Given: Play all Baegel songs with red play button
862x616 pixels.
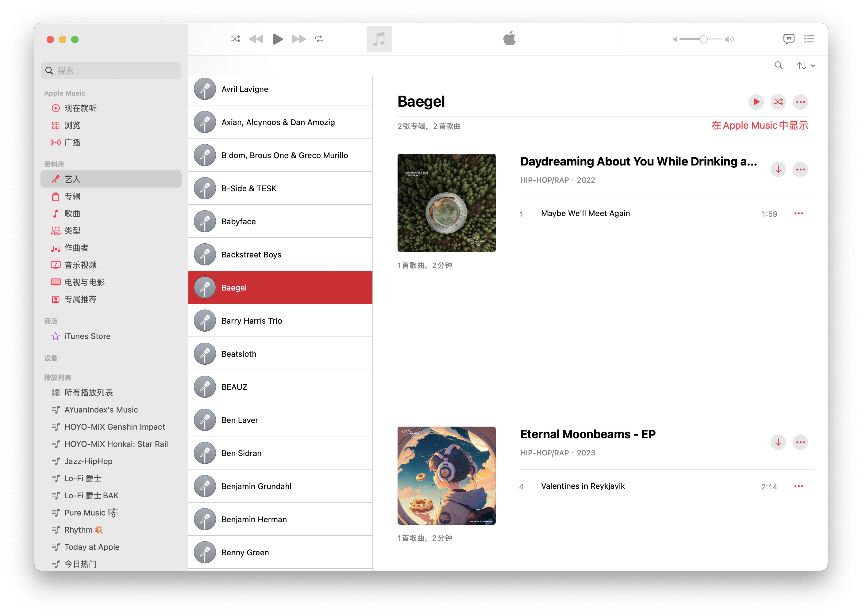Looking at the screenshot, I should [756, 102].
